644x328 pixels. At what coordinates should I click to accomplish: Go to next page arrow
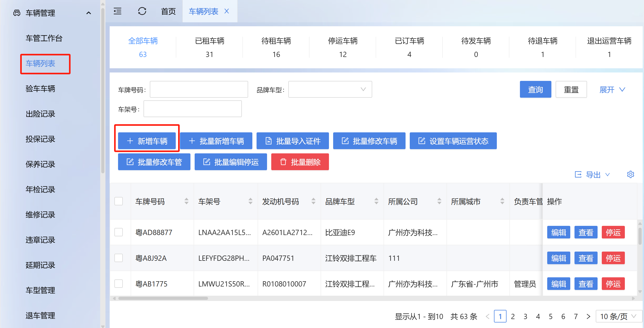[588, 316]
